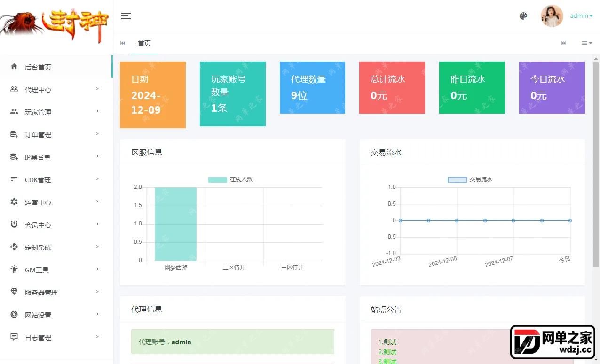Expand the 玩家管理 submenu chevron
Viewport: 600px width, 364px height.
pos(97,111)
